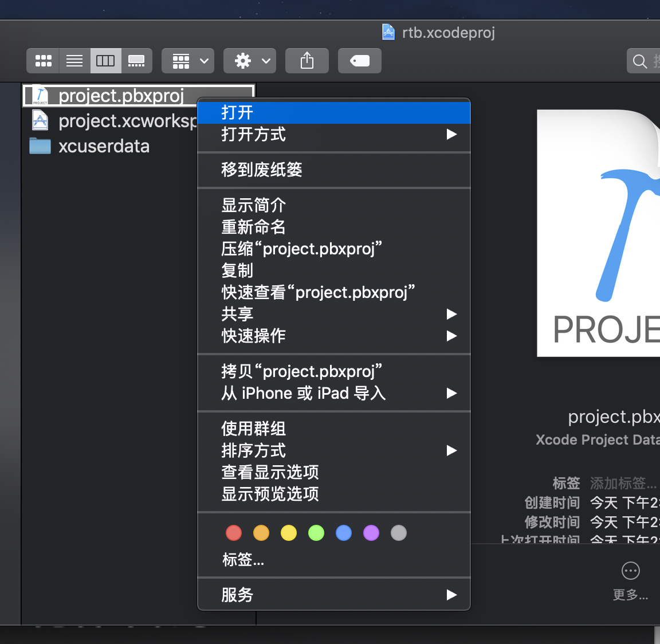This screenshot has width=660, height=644.
Task: Apply the blue tag color
Action: click(344, 533)
